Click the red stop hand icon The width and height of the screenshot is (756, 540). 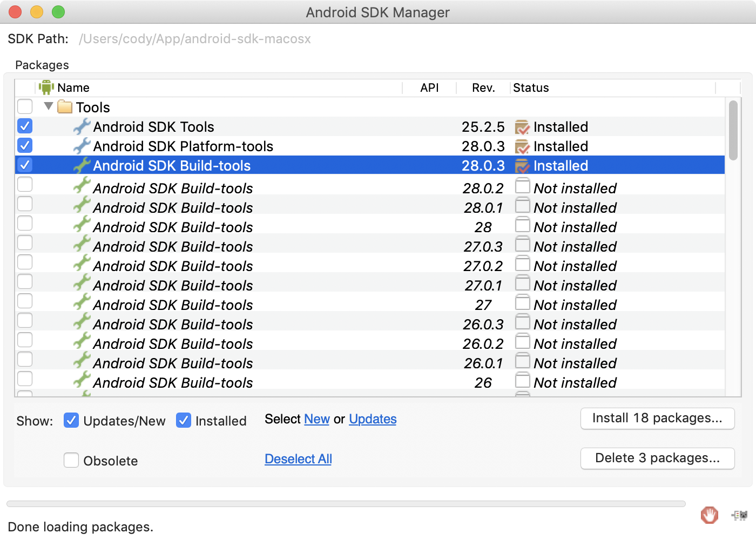tap(710, 515)
